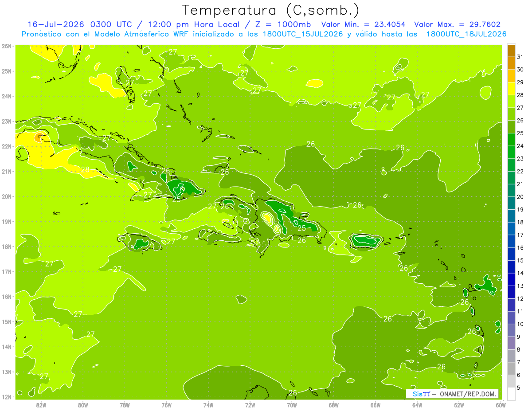Select the colorbar scale label '16'
Screen dimensions: 532x411
(x=520, y=247)
